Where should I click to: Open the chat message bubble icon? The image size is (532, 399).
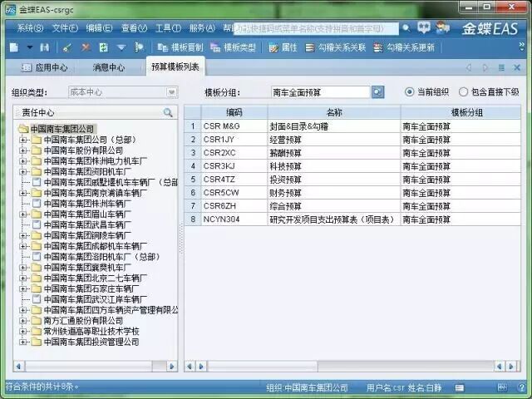pyautogui.click(x=424, y=27)
